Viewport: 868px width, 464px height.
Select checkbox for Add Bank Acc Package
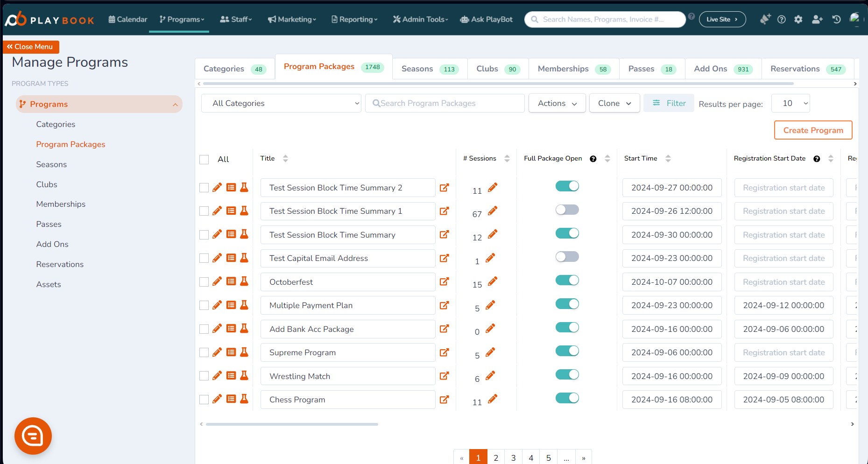[204, 329]
